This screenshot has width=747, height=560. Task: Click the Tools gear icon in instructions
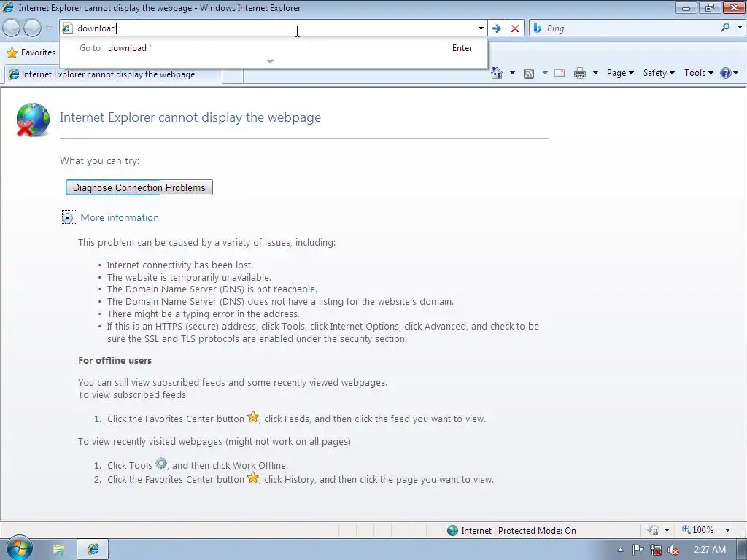point(161,463)
